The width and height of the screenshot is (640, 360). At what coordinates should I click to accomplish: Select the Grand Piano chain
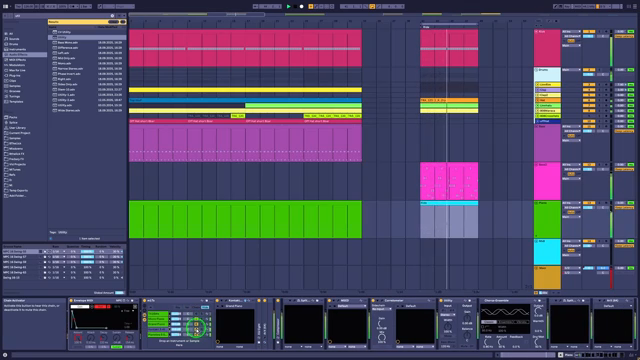158,324
